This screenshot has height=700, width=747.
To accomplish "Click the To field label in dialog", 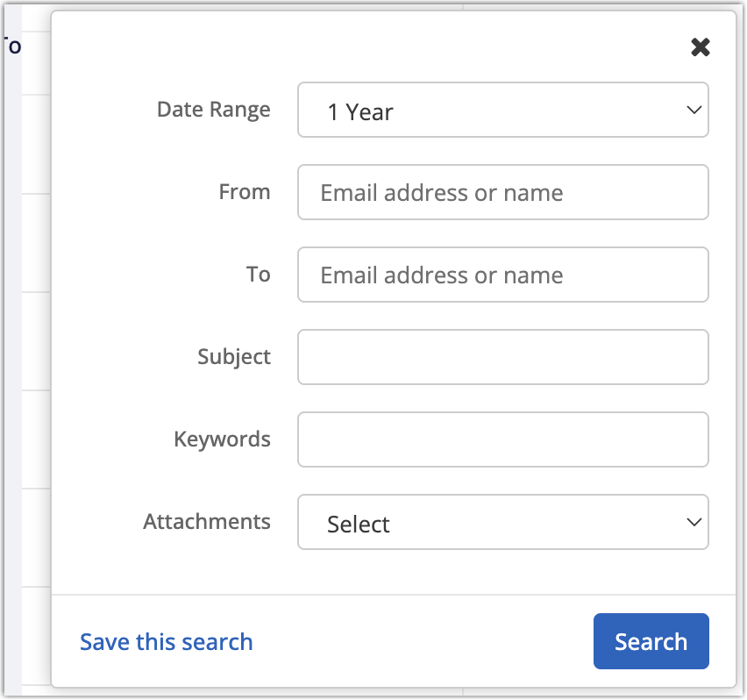I will coord(258,275).
